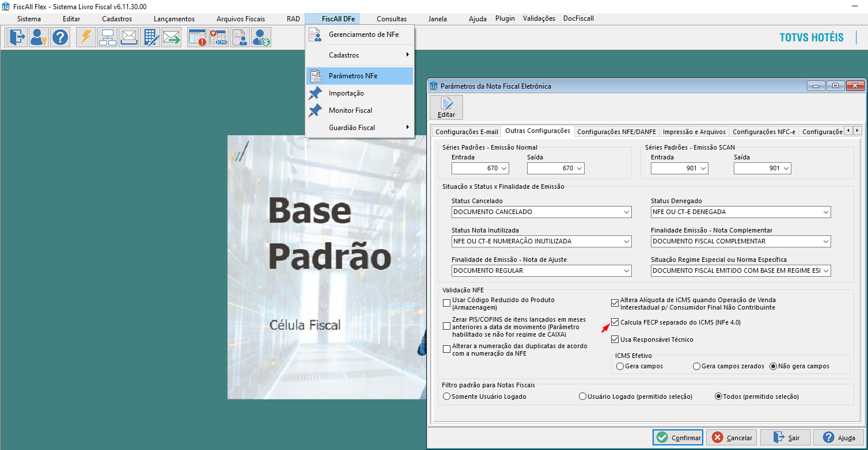This screenshot has height=450, width=868.
Task: Click the ICMS table toolbar icon
Action: click(218, 37)
